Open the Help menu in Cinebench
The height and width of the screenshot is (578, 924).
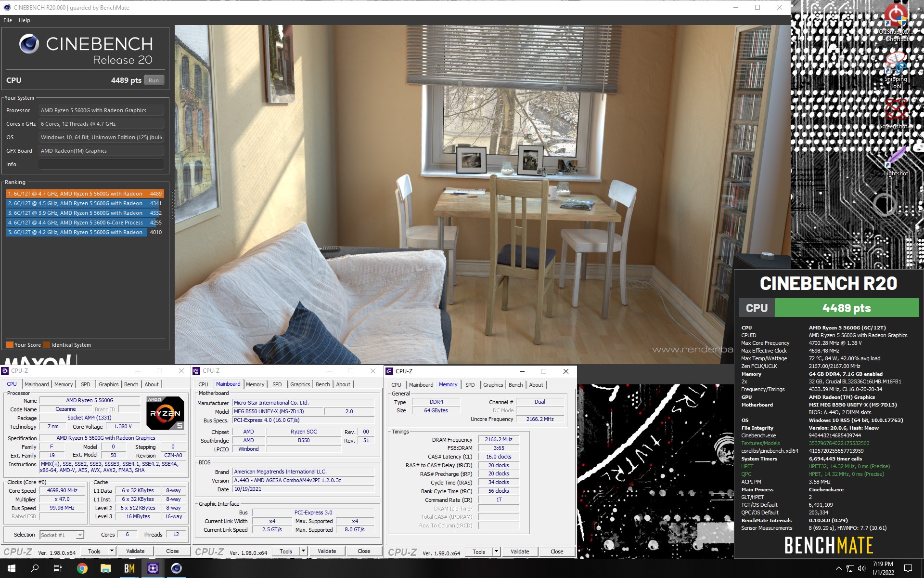click(25, 20)
